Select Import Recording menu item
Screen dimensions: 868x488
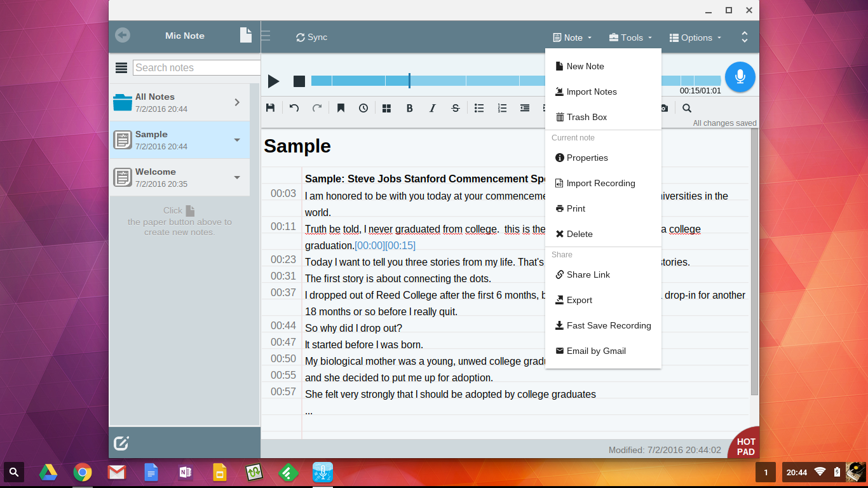[x=603, y=183]
